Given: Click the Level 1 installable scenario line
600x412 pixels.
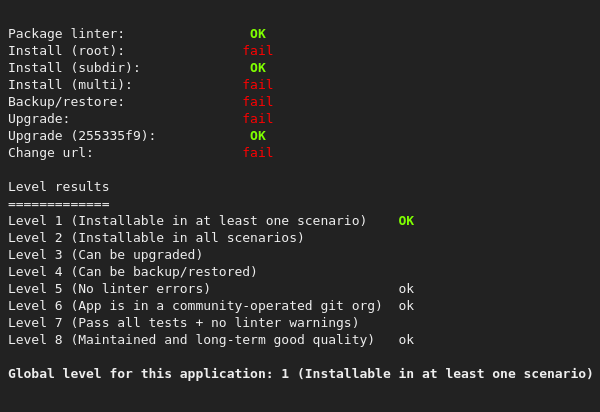Looking at the screenshot, I should point(187,221).
